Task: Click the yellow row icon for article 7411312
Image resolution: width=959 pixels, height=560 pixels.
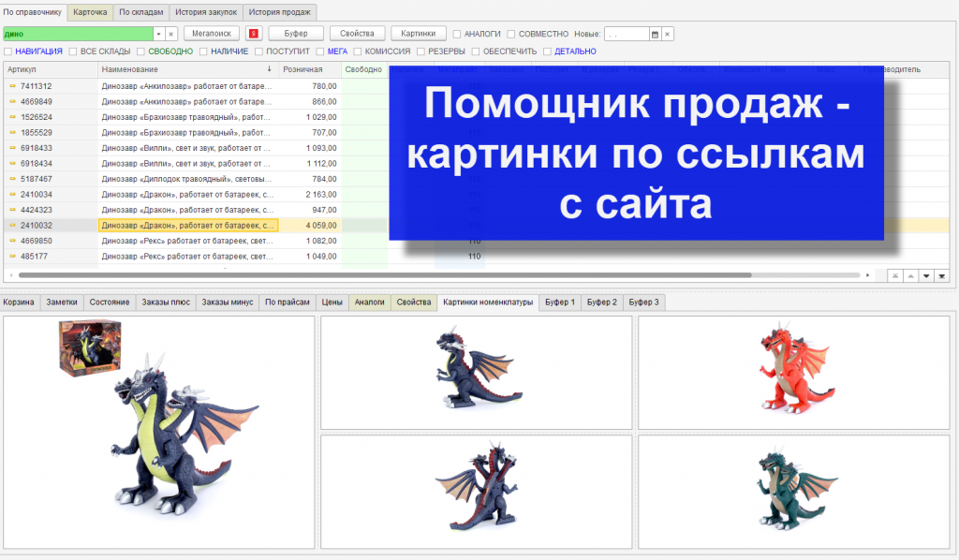Action: pyautogui.click(x=12, y=86)
